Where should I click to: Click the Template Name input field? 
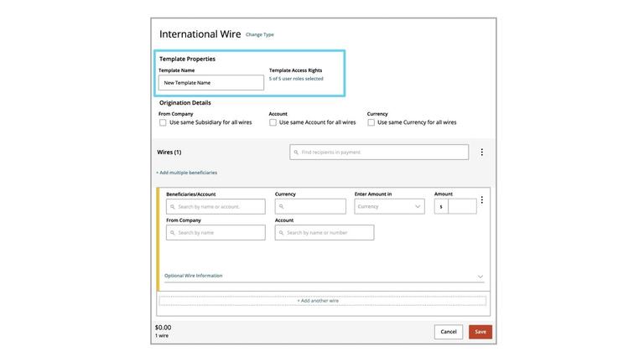[211, 83]
